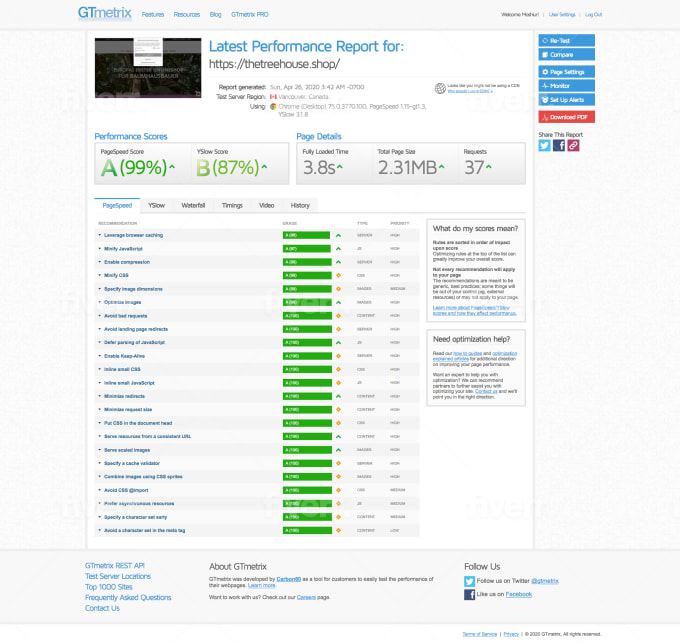The width and height of the screenshot is (680, 643).
Task: Click arrow beside Total Page Size
Action: pyautogui.click(x=441, y=166)
